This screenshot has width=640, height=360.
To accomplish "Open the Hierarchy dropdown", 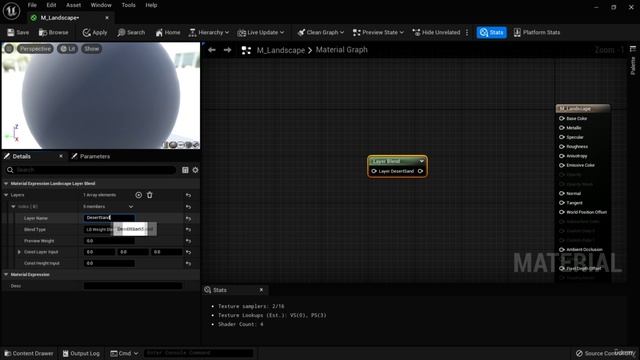I will 209,32.
